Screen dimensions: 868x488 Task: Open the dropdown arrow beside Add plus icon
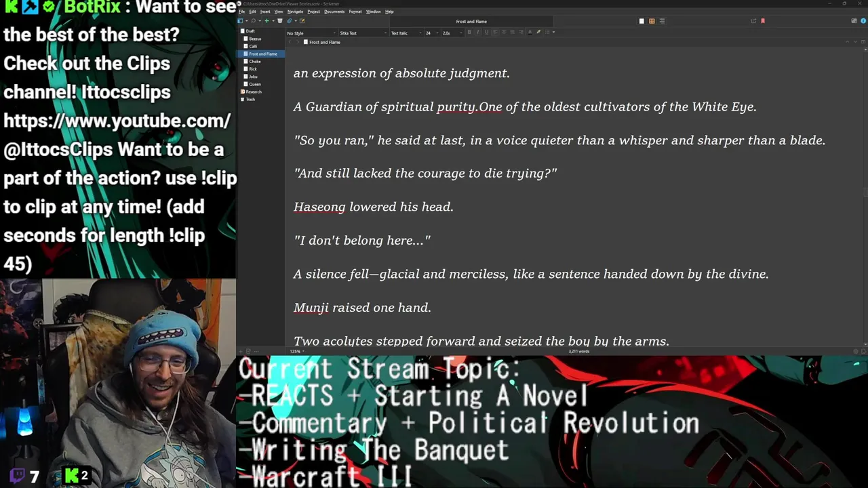point(273,20)
